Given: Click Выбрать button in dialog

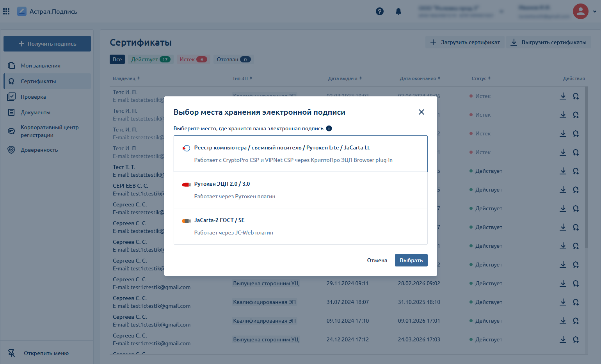Looking at the screenshot, I should tap(411, 260).
